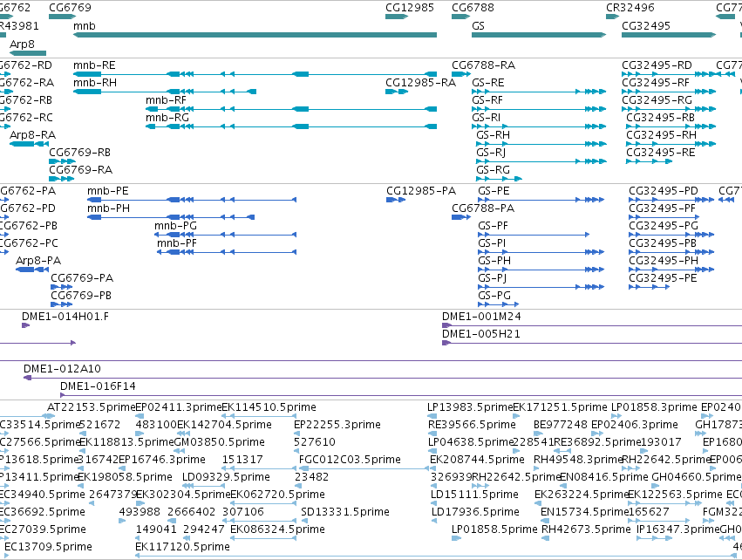Select transcript CG32495-RD label

(x=657, y=65)
